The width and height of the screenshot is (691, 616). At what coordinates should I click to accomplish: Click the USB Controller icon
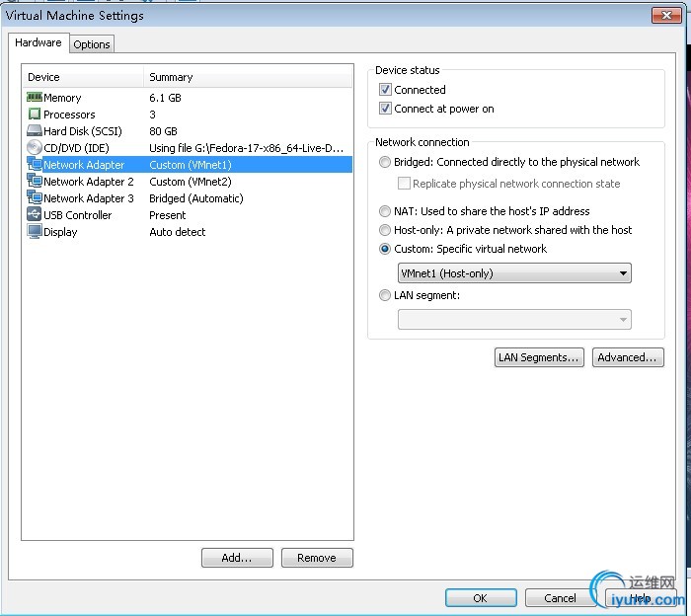(x=35, y=214)
